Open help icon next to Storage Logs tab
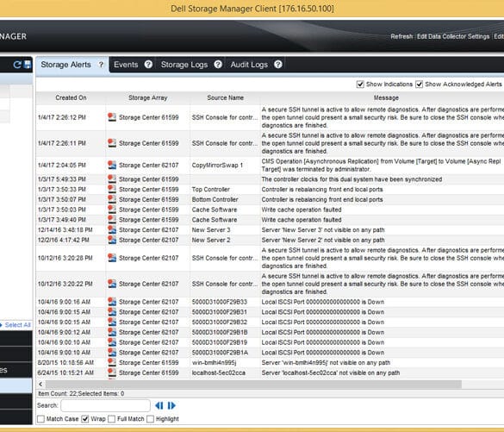This screenshot has width=504, height=432. tap(218, 65)
